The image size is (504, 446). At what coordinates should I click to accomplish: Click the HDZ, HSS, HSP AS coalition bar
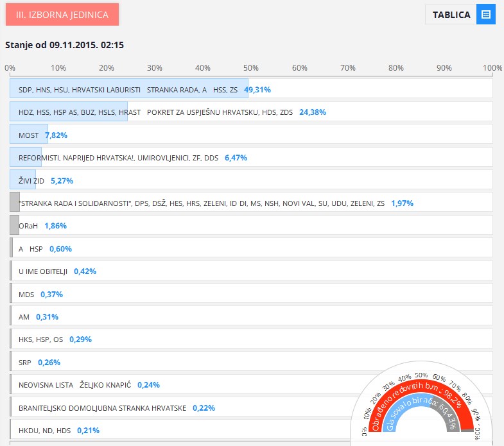[69, 112]
